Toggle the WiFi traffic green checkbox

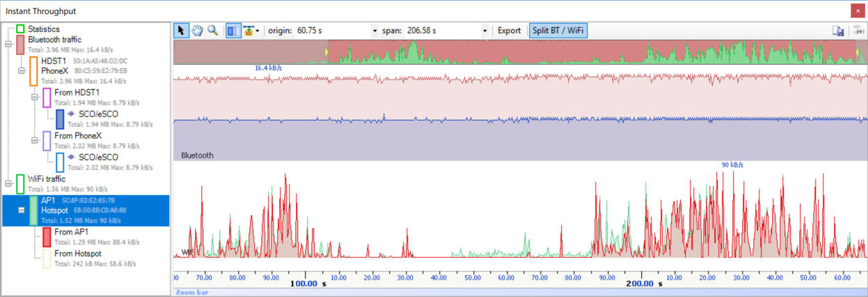pos(20,184)
